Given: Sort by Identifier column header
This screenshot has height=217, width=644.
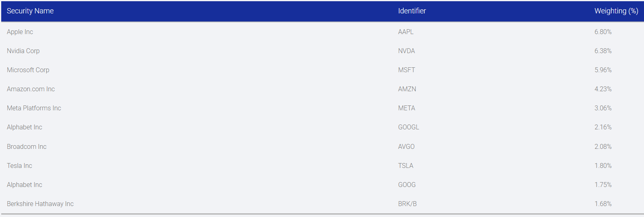Looking at the screenshot, I should 412,11.
